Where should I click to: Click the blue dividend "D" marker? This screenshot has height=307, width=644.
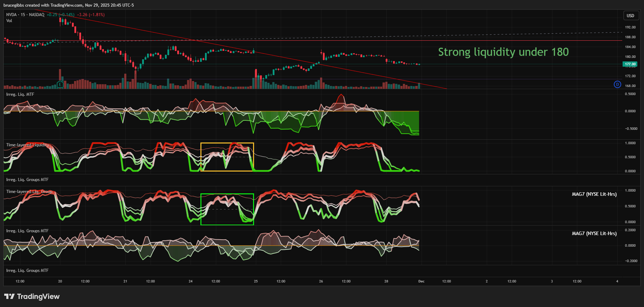click(x=617, y=84)
